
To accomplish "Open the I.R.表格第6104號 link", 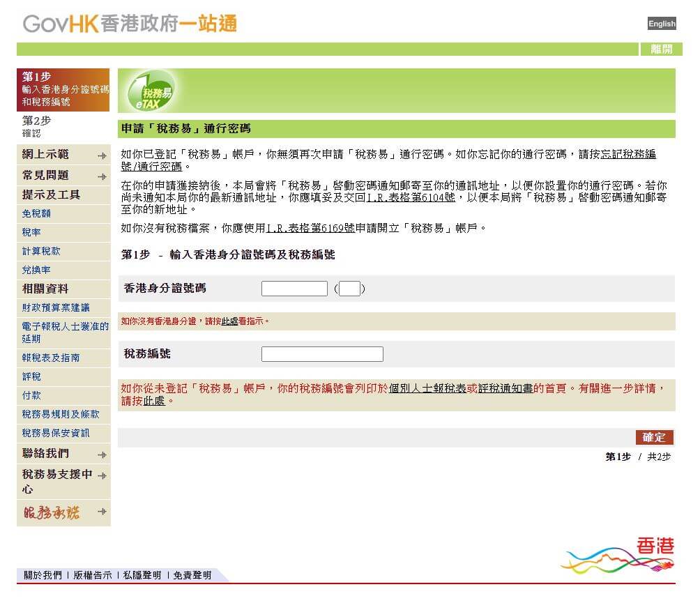I will 411,197.
